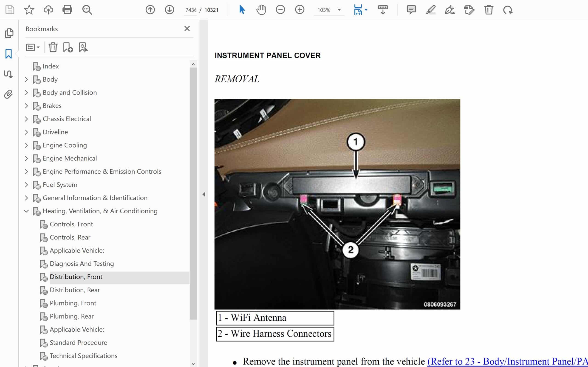Follow the Refer to 23 - Body/Instrument Panel link
Image resolution: width=588 pixels, height=367 pixels.
point(507,361)
